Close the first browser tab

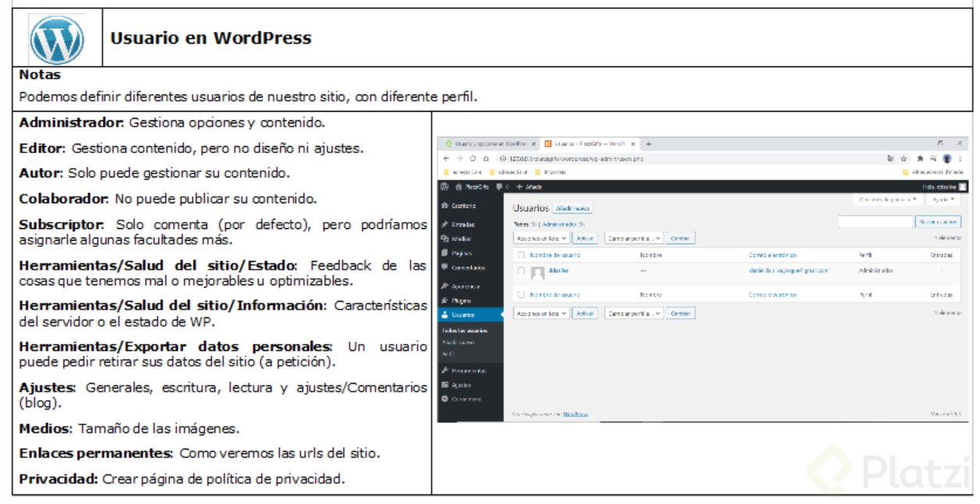[533, 145]
